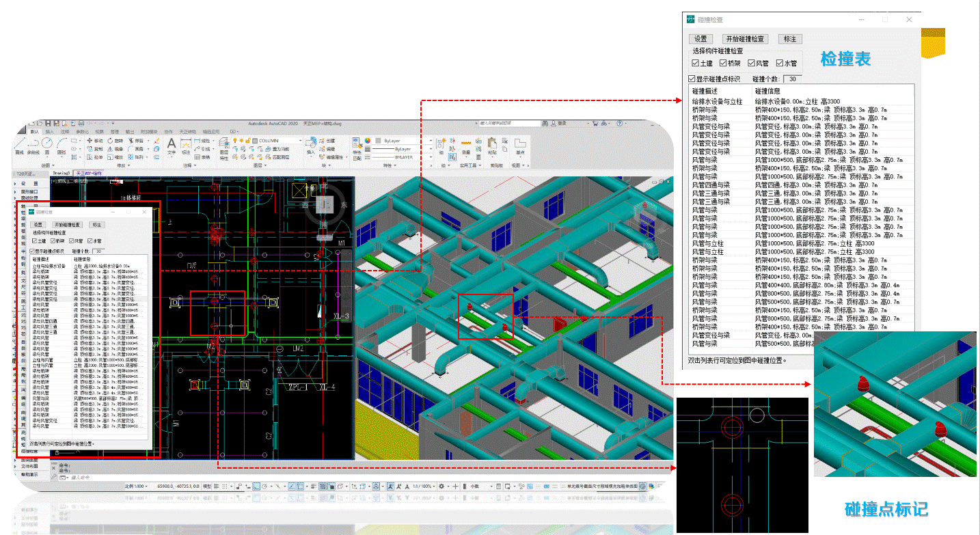Click the 设置 button in large dialog
The height and width of the screenshot is (535, 980).
tap(700, 39)
